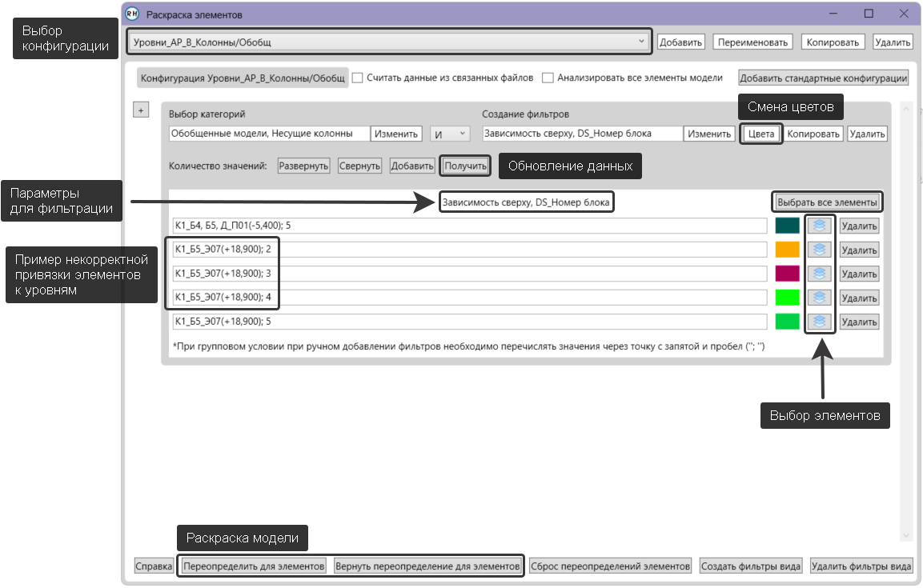Click Изменить next to category selection
Screen dimensions: 923x588
pyautogui.click(x=396, y=134)
